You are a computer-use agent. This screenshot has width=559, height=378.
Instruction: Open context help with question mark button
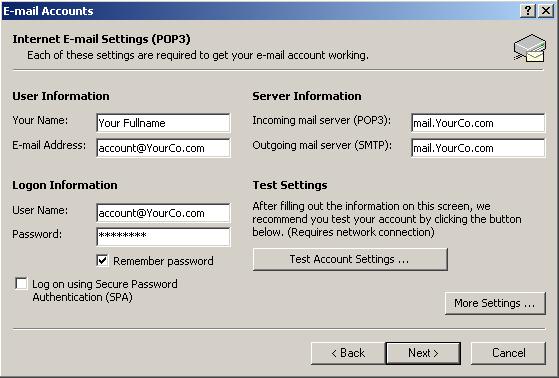[x=528, y=11]
